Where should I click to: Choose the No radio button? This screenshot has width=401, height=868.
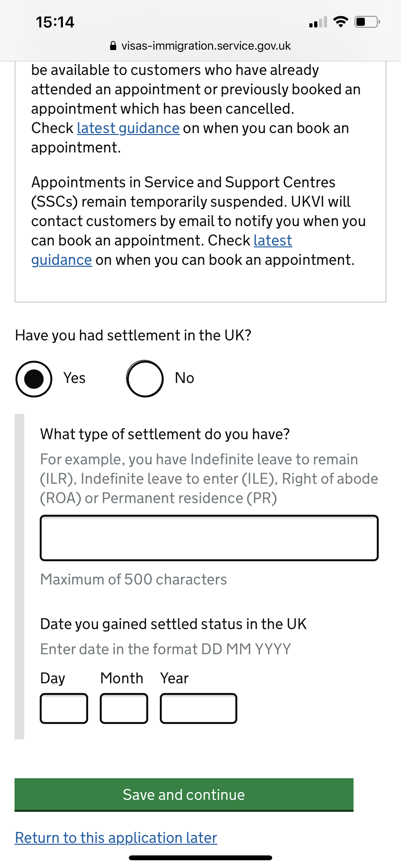click(x=145, y=379)
